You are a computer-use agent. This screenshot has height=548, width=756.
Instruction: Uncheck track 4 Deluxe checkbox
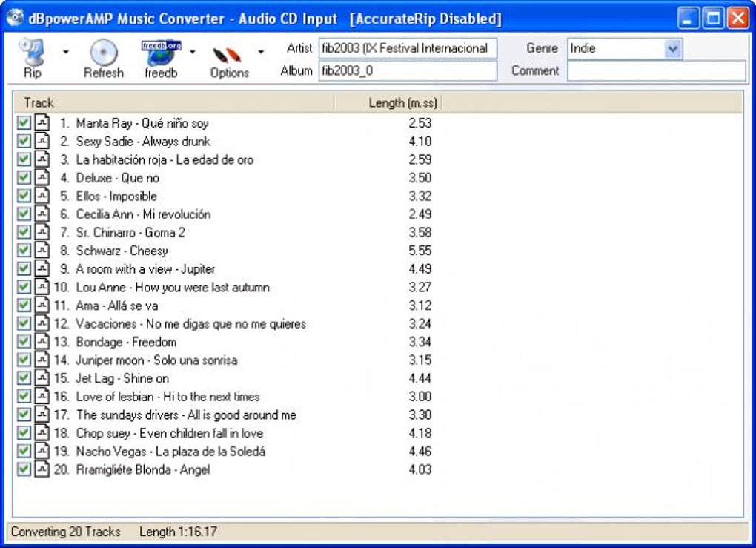coord(24,177)
